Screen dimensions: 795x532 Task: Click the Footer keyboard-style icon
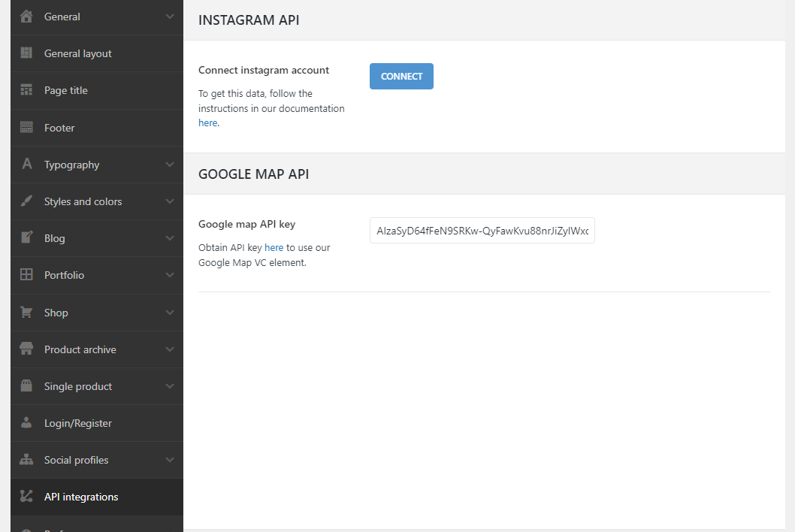point(26,127)
